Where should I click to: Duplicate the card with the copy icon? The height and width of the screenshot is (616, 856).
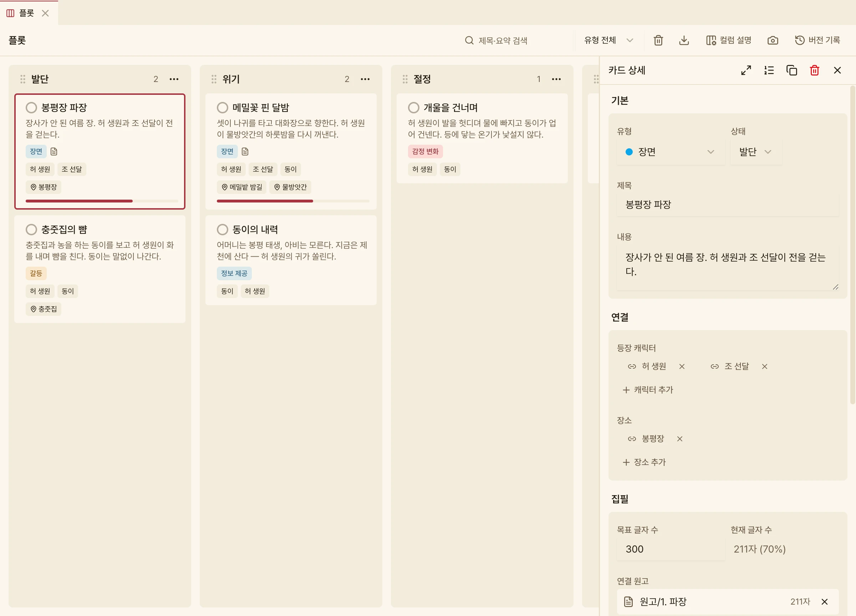click(791, 70)
